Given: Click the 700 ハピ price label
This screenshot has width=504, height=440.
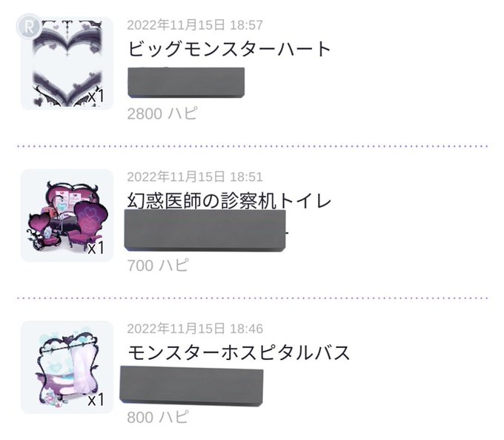Looking at the screenshot, I should pyautogui.click(x=157, y=266).
